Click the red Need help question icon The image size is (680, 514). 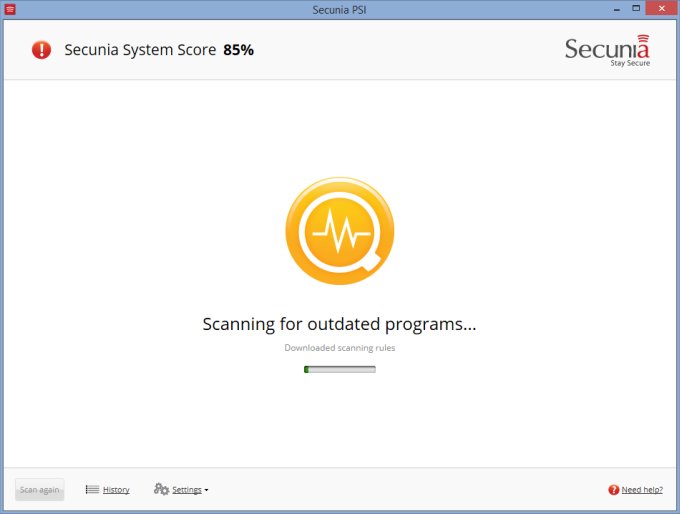[613, 490]
